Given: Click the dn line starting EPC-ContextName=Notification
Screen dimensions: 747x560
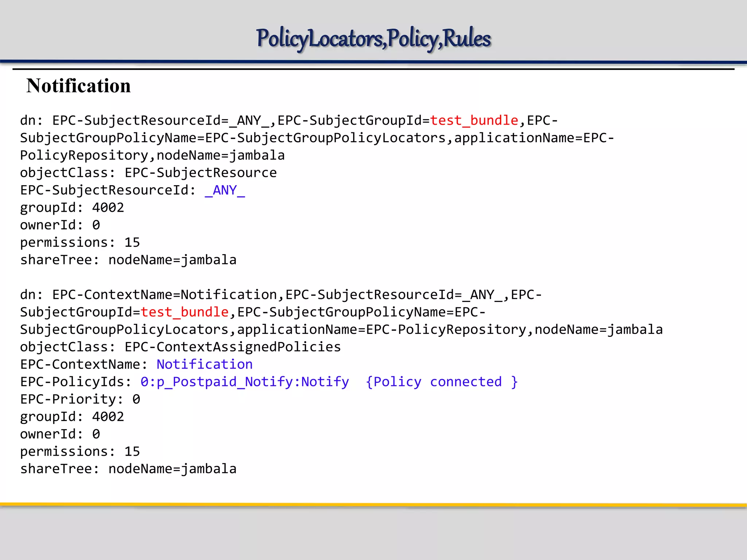Looking at the screenshot, I should click(x=281, y=295).
